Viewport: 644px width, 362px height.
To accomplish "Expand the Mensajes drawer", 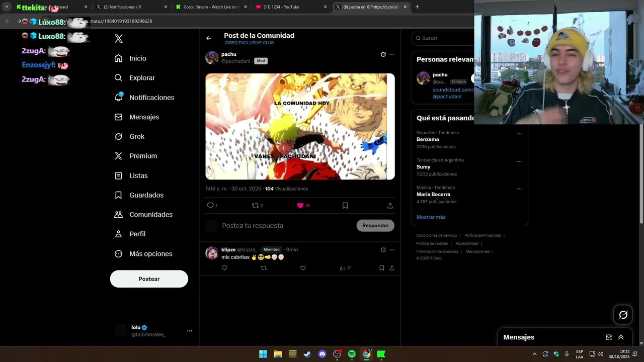I will coord(621,337).
